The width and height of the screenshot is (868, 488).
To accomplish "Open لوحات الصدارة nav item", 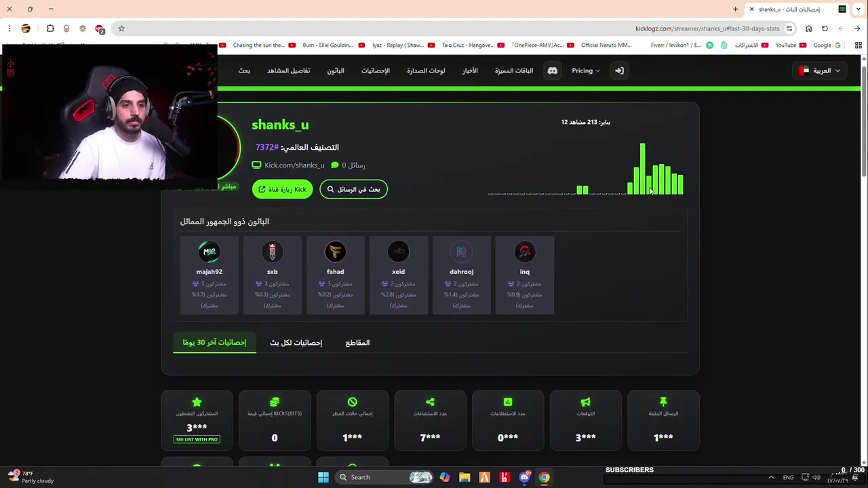I will tap(426, 70).
